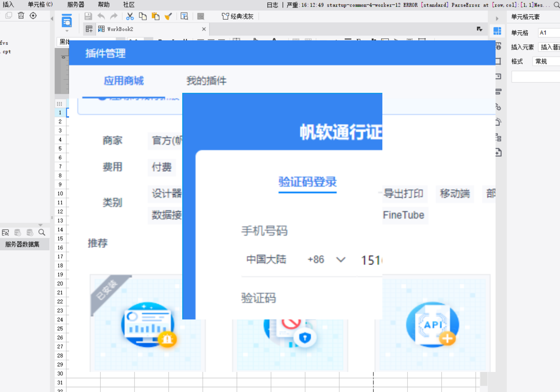Open the 插入 menu
560x392 pixels.
point(8,5)
